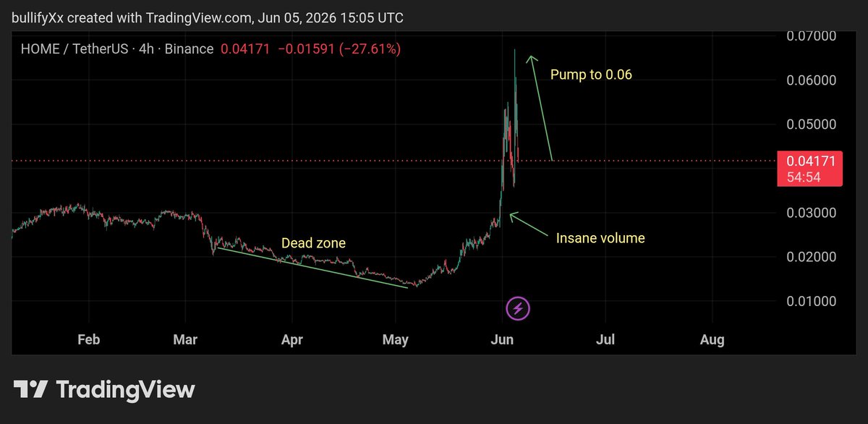Click the 'Insane volume' annotation
The width and height of the screenshot is (868, 424).
pos(600,238)
